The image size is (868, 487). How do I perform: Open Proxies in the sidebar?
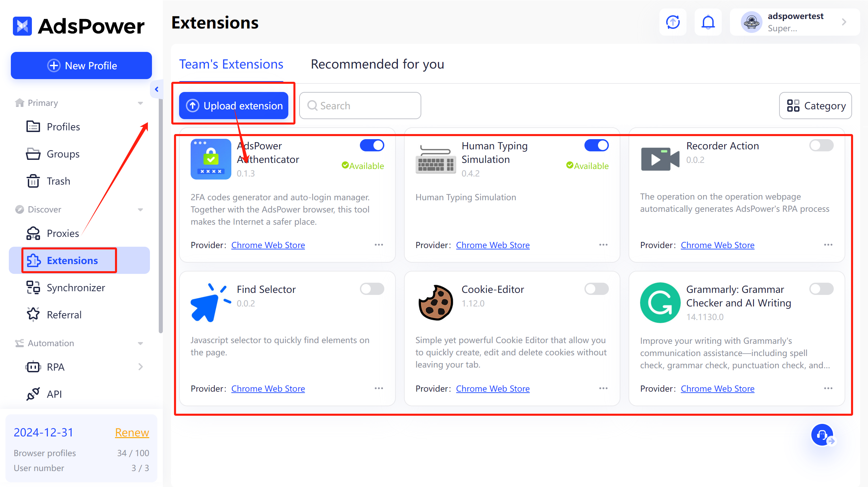pos(79,233)
